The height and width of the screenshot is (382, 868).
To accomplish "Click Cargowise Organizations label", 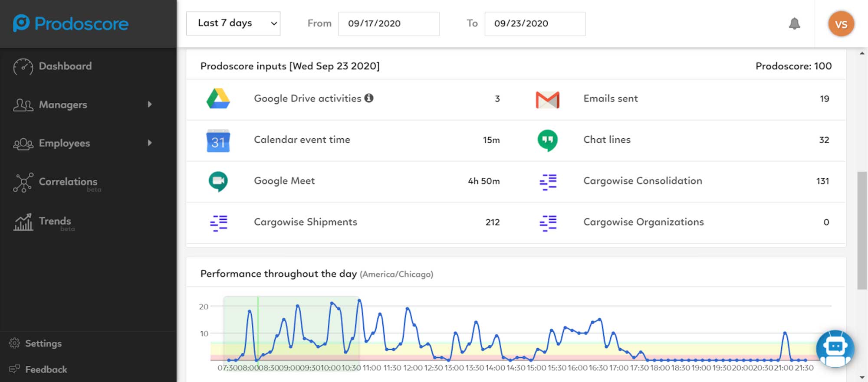I will 644,222.
